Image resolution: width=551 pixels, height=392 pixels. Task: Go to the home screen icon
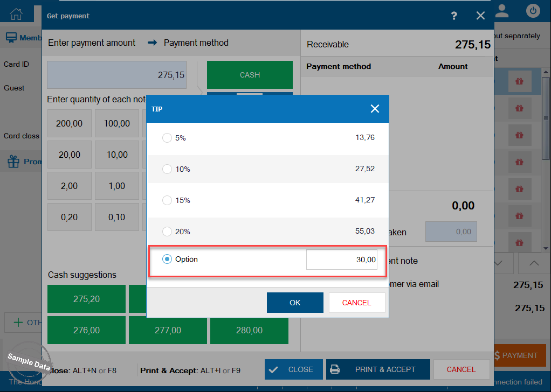tap(16, 13)
